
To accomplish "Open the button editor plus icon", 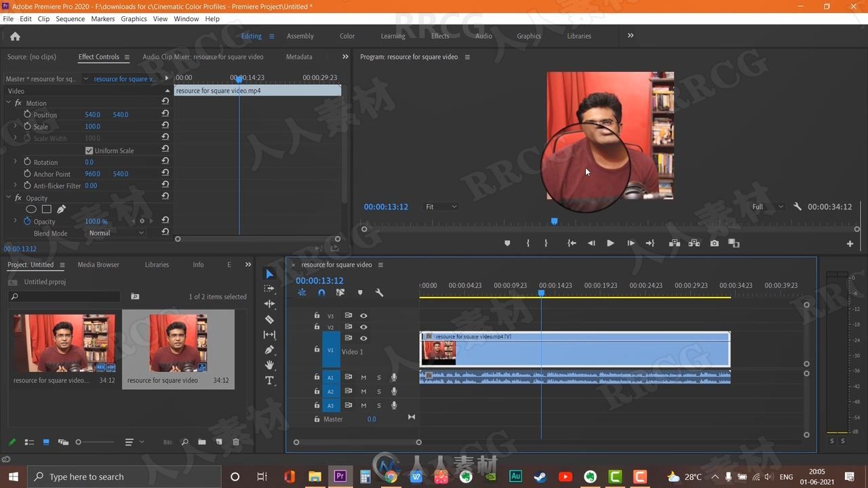I will [850, 244].
